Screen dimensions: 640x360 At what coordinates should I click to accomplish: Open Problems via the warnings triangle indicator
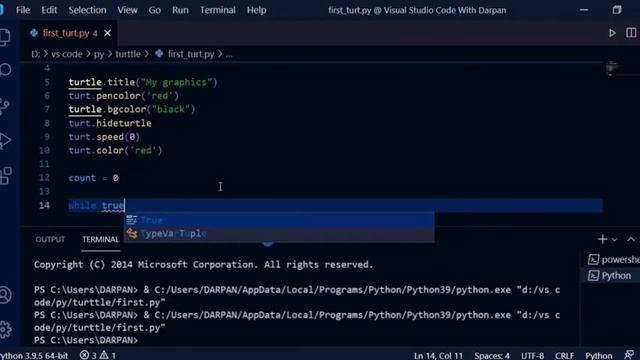[x=108, y=356]
